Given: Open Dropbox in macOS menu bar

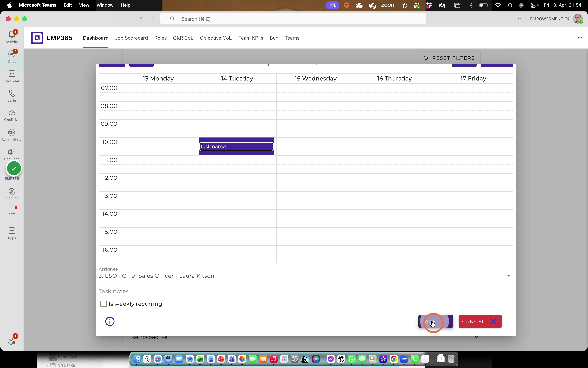Looking at the screenshot, I should [429, 5].
